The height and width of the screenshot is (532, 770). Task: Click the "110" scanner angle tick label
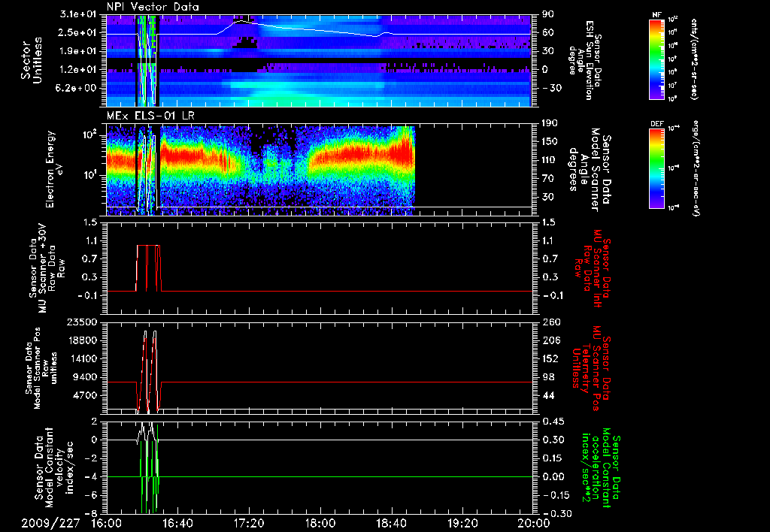(550, 160)
